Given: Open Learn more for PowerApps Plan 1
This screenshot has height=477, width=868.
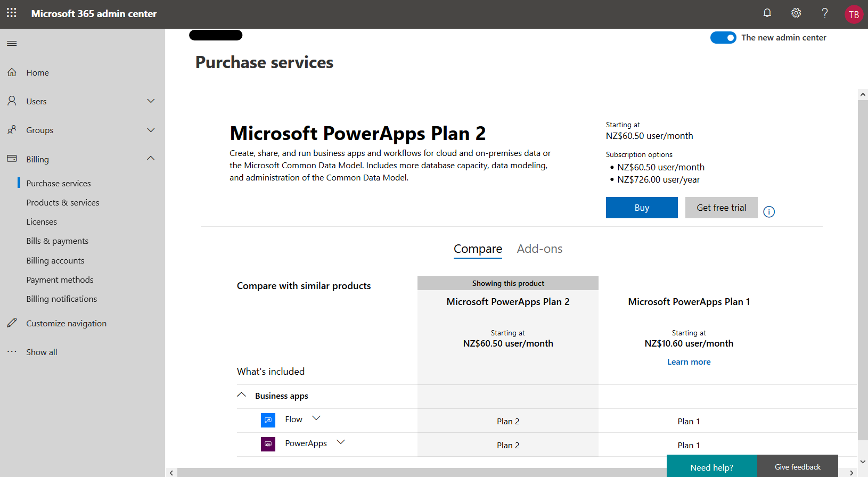Looking at the screenshot, I should [689, 361].
